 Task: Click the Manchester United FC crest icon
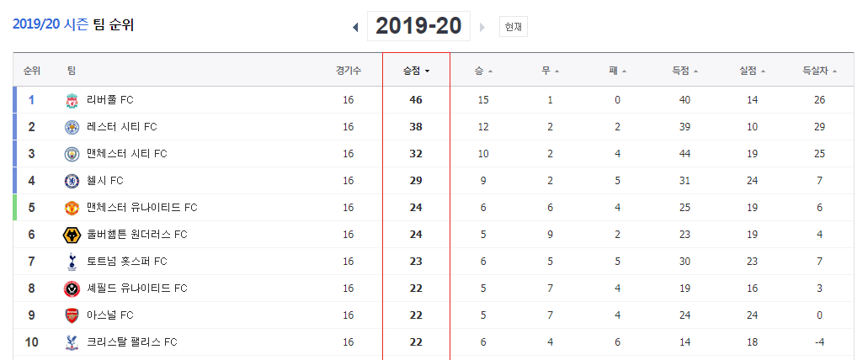click(x=72, y=208)
